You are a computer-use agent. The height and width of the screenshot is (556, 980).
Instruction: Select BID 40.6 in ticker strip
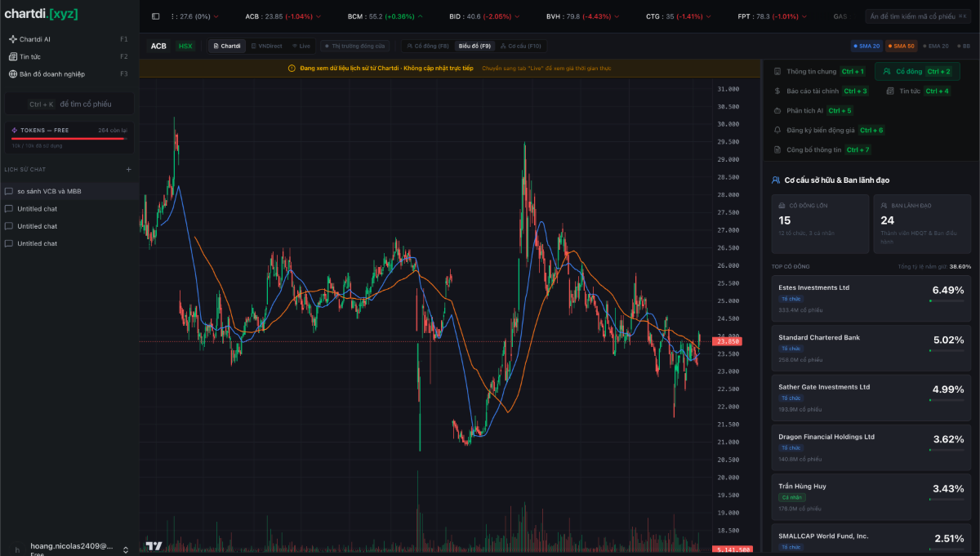point(487,16)
